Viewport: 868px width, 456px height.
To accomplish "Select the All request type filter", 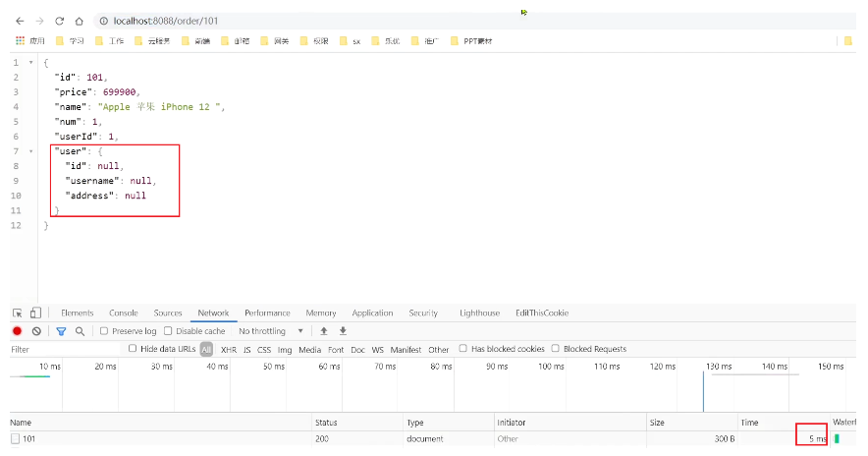I will pos(206,350).
